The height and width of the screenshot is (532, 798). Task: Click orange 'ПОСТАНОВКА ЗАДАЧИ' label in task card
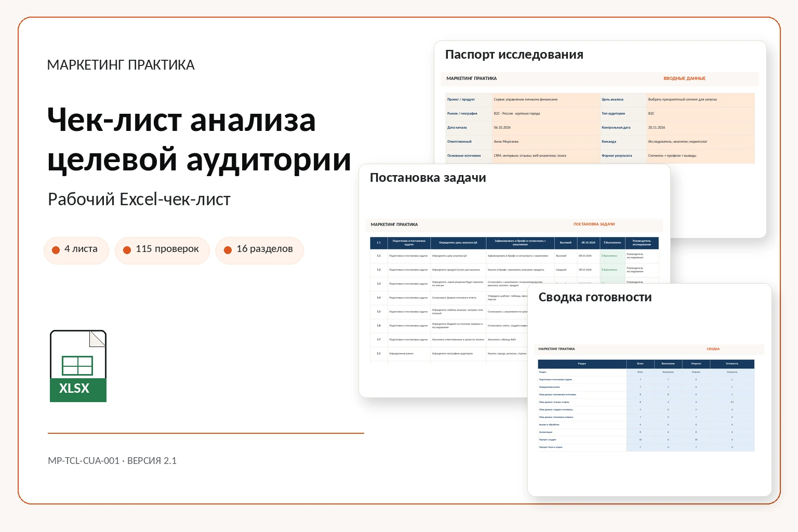pyautogui.click(x=594, y=224)
